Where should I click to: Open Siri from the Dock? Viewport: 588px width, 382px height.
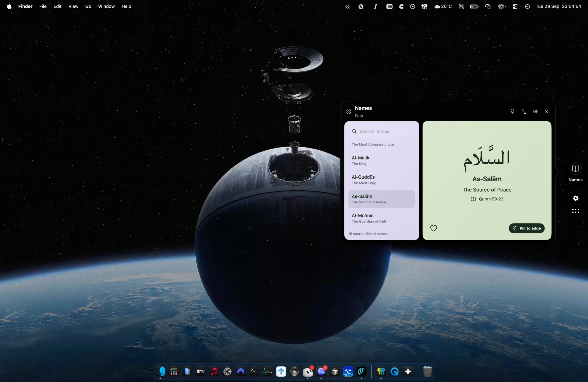tap(294, 371)
